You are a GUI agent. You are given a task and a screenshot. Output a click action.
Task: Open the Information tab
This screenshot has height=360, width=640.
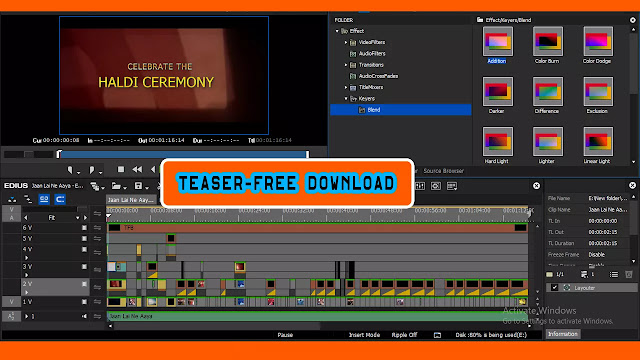pyautogui.click(x=563, y=334)
